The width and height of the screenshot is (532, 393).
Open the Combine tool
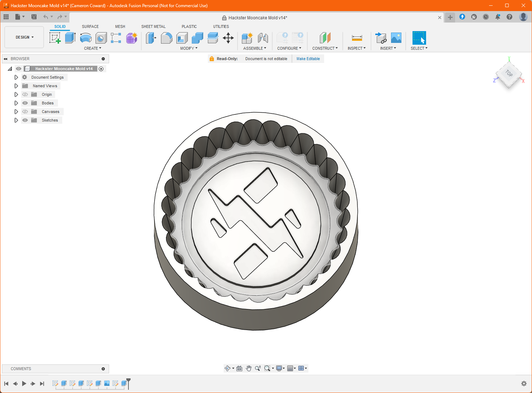pyautogui.click(x=197, y=38)
